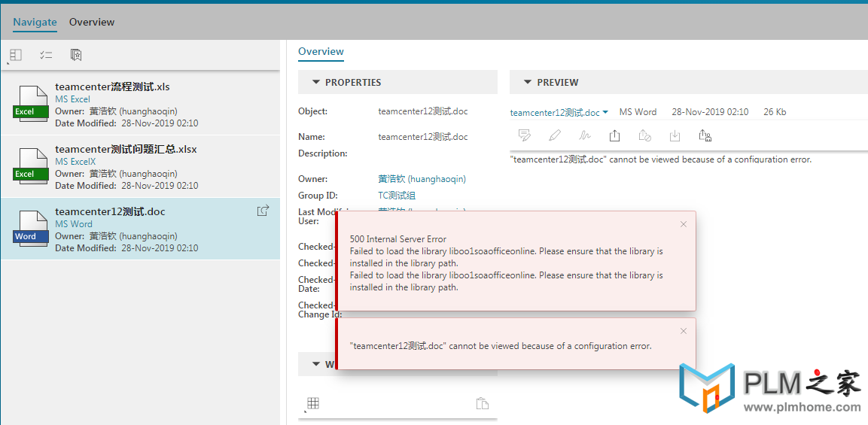Click the upload-with-lock icon in preview
868x425 pixels.
point(705,135)
